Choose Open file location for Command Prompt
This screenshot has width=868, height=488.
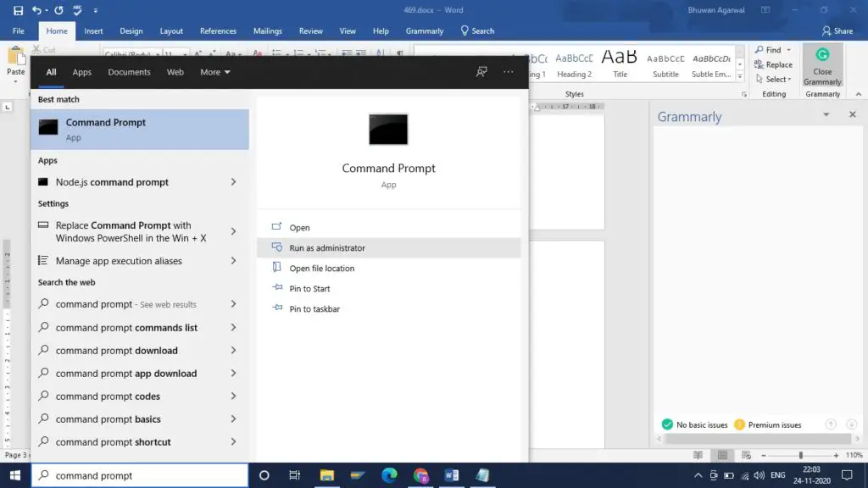(388, 269)
